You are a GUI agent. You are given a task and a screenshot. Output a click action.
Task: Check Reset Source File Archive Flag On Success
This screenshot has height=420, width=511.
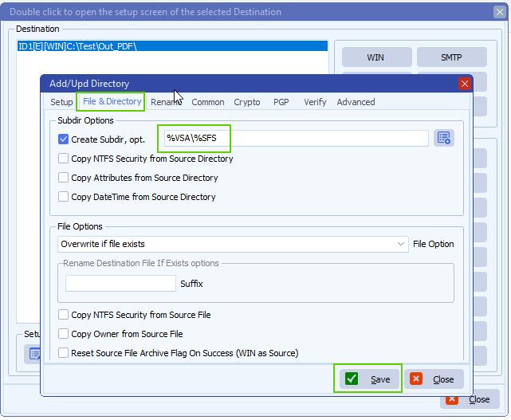[64, 353]
